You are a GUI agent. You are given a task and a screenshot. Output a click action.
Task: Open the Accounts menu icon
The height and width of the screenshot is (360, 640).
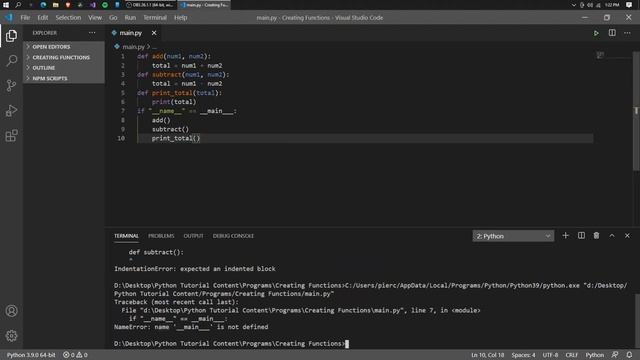11,311
